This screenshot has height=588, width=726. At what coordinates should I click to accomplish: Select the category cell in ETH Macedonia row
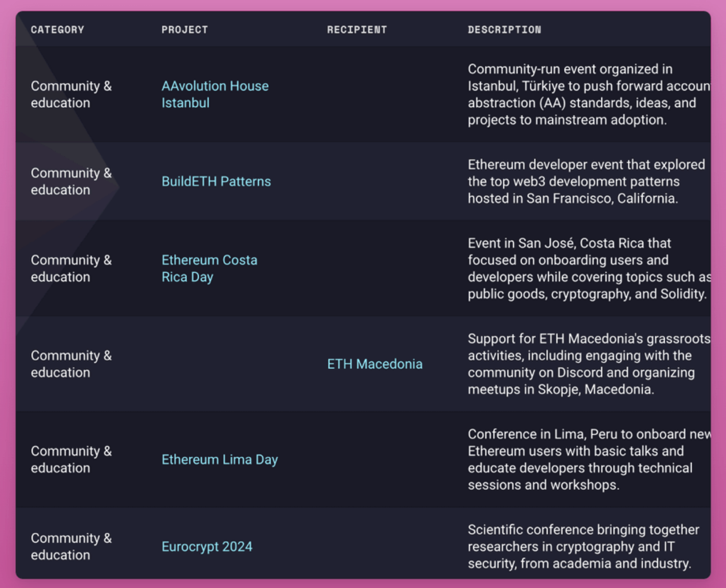(x=71, y=364)
